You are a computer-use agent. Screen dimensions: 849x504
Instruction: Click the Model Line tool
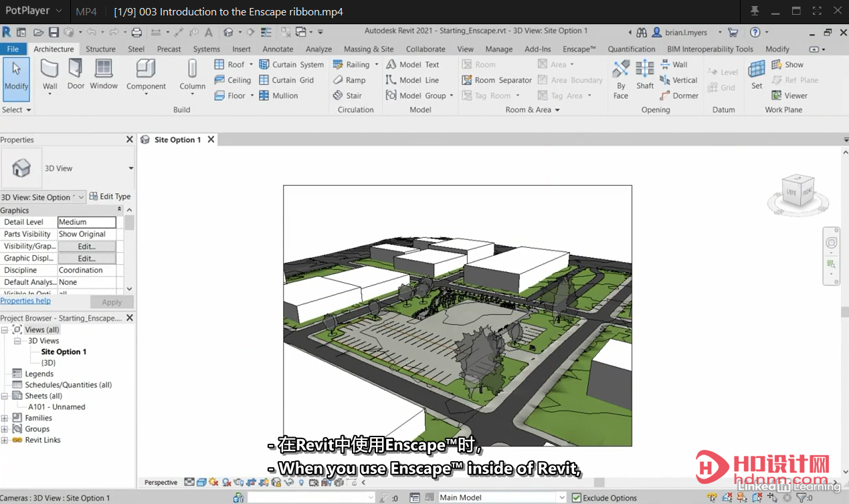413,80
